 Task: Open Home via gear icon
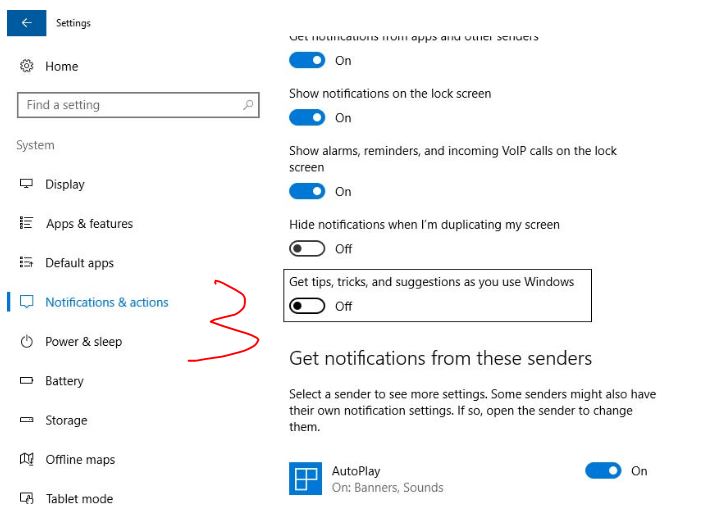coord(26,66)
